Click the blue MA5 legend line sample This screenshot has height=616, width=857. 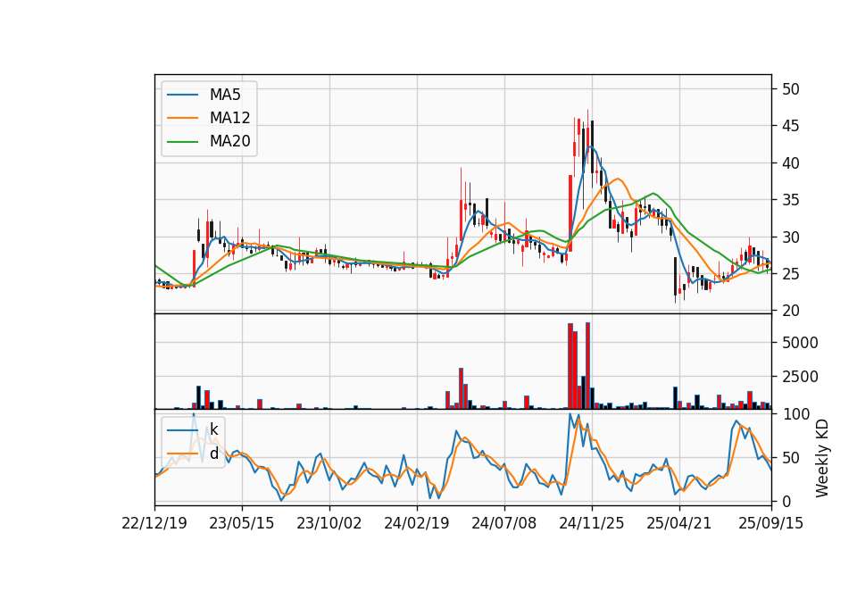[x=182, y=95]
